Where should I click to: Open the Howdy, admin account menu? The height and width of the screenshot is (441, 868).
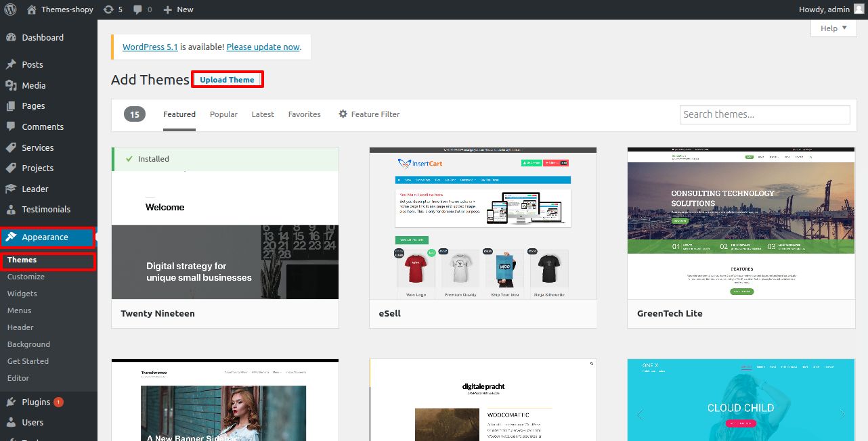pos(824,9)
